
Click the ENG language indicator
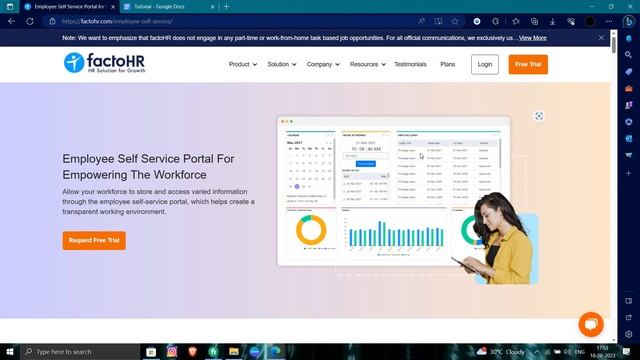tap(580, 351)
